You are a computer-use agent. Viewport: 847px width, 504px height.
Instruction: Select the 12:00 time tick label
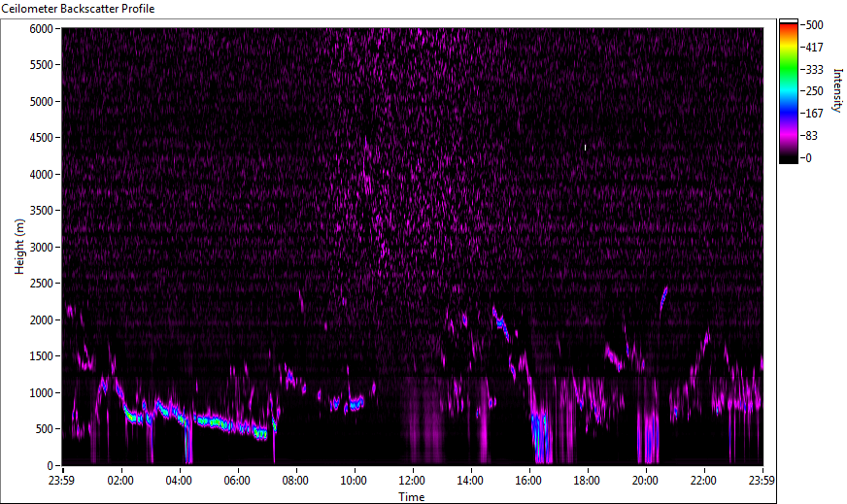pyautogui.click(x=412, y=481)
